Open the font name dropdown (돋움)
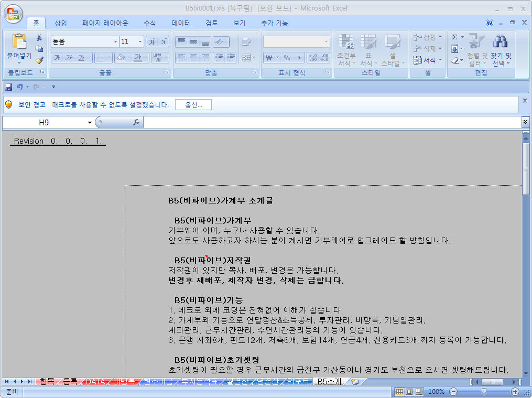Viewport: 532px width, 398px height. point(115,42)
